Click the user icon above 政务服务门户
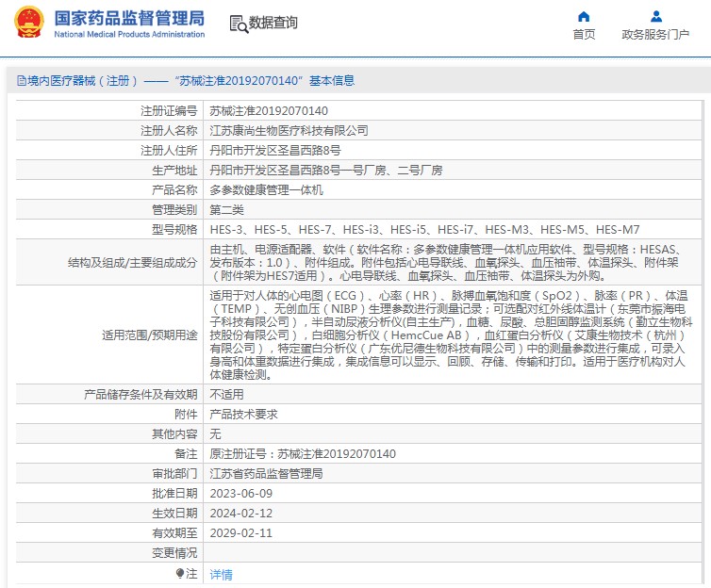Image resolution: width=711 pixels, height=588 pixels. pos(655,17)
